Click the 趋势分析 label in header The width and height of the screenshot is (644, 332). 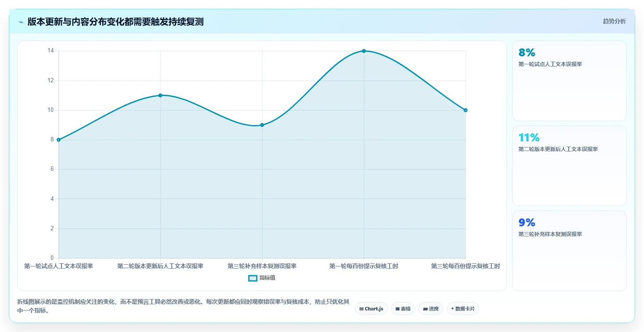[x=614, y=21]
